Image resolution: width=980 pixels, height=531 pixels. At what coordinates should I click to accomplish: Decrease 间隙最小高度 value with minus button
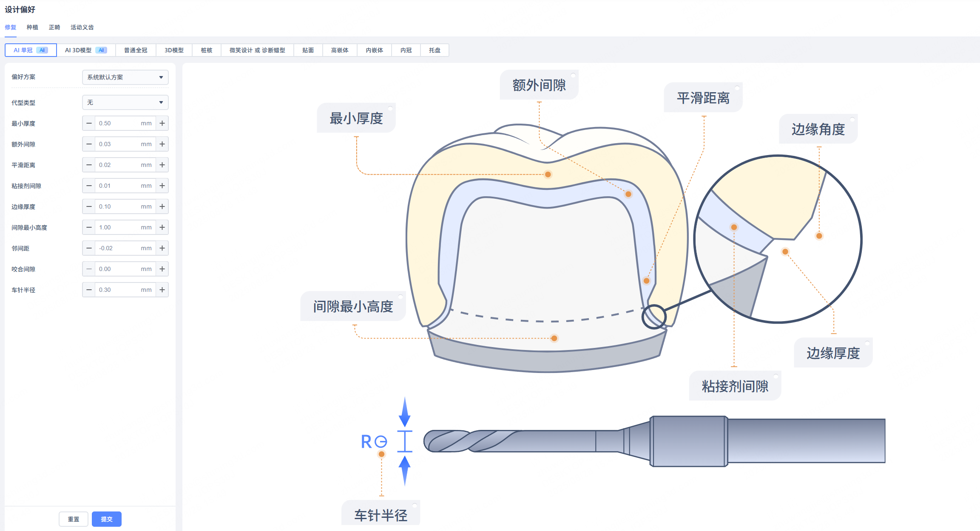tap(89, 227)
